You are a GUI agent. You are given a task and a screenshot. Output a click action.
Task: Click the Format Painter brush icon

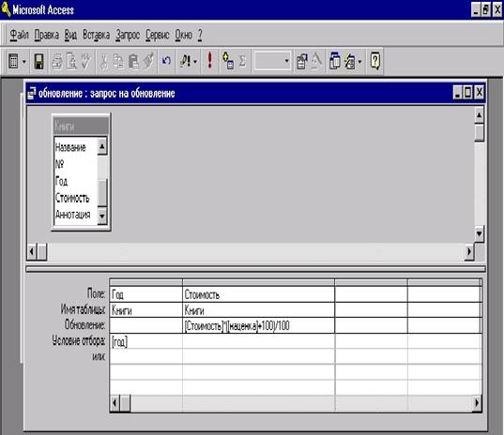pos(148,61)
